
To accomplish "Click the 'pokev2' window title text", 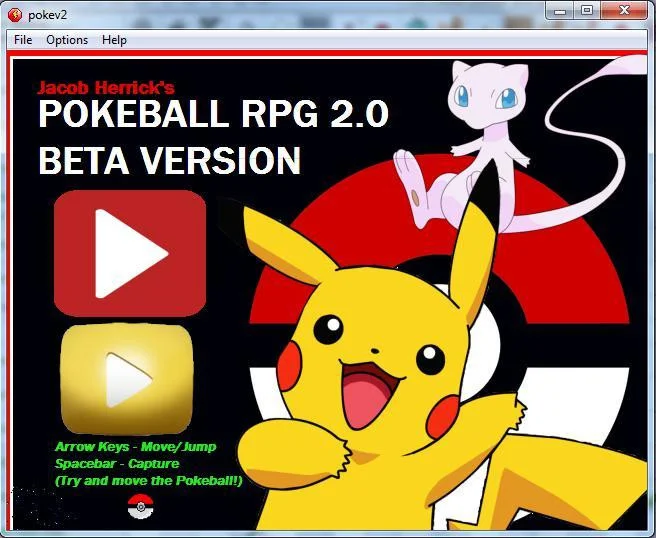I will pos(48,15).
